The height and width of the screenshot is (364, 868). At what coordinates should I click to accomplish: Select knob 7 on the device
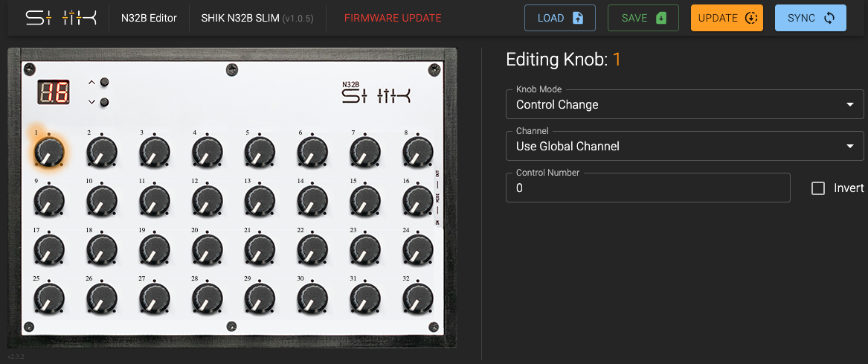365,152
